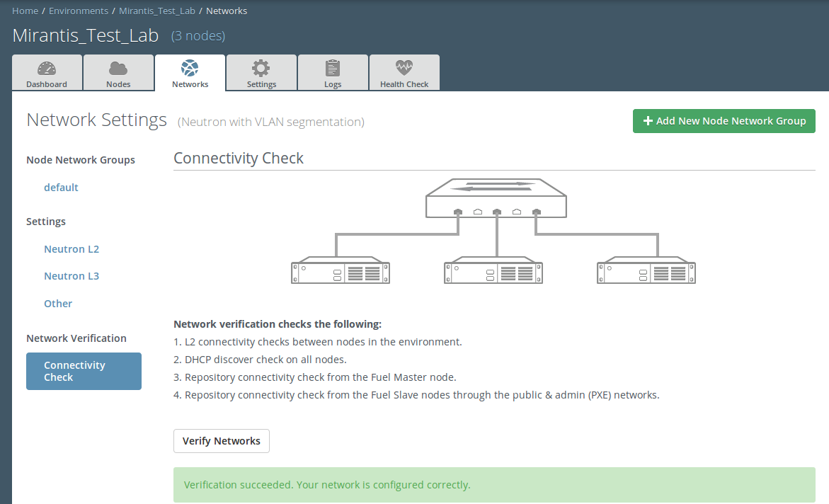Viewport: 829px width, 504px height.
Task: Click Repository check from Fuel Master line
Action: click(x=315, y=377)
